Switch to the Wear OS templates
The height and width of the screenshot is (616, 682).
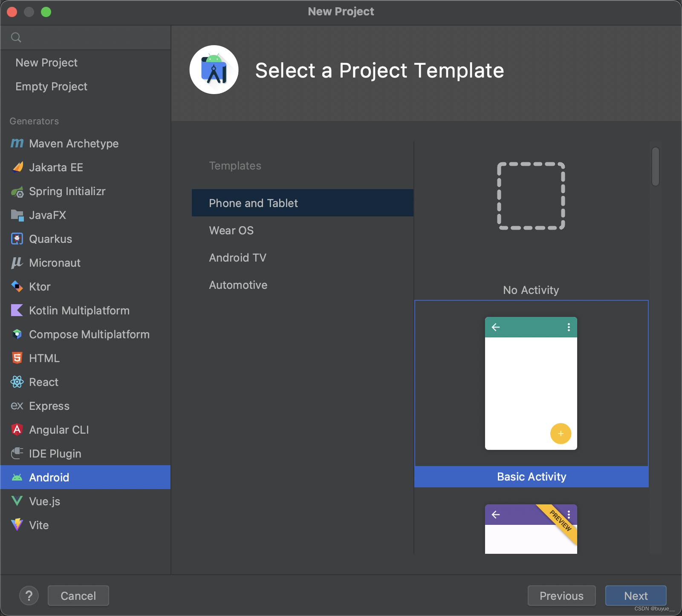pos(303,230)
